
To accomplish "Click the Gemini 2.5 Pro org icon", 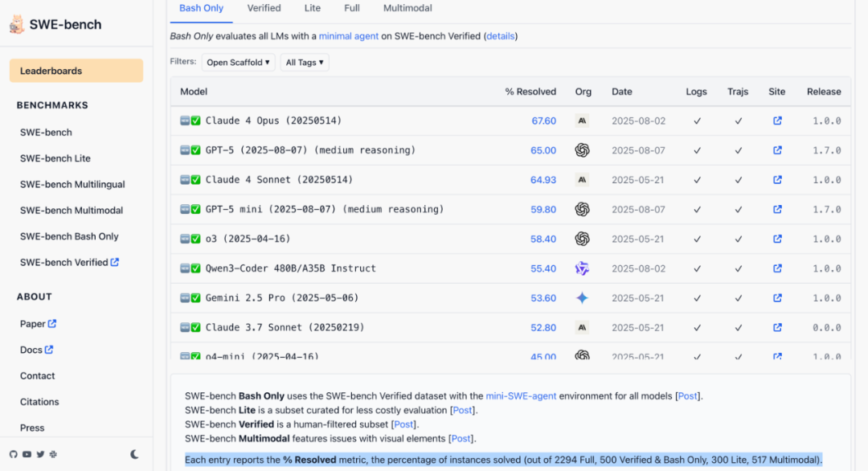I will 583,298.
